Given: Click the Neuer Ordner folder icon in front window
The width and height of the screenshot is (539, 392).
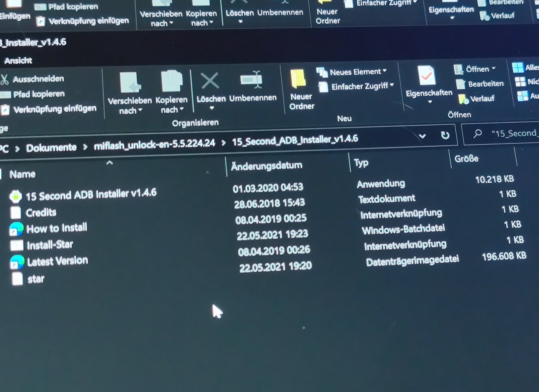Looking at the screenshot, I should (298, 78).
